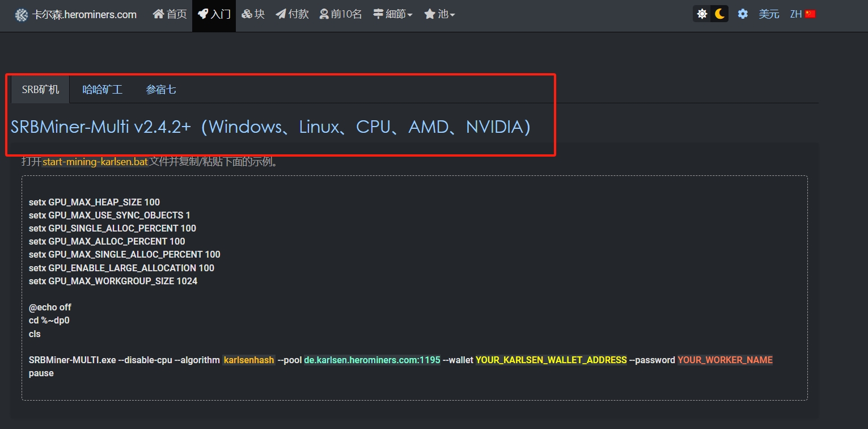Click the start-mining-karlsen.bat file name
Viewport: 868px width, 429px height.
click(x=95, y=162)
